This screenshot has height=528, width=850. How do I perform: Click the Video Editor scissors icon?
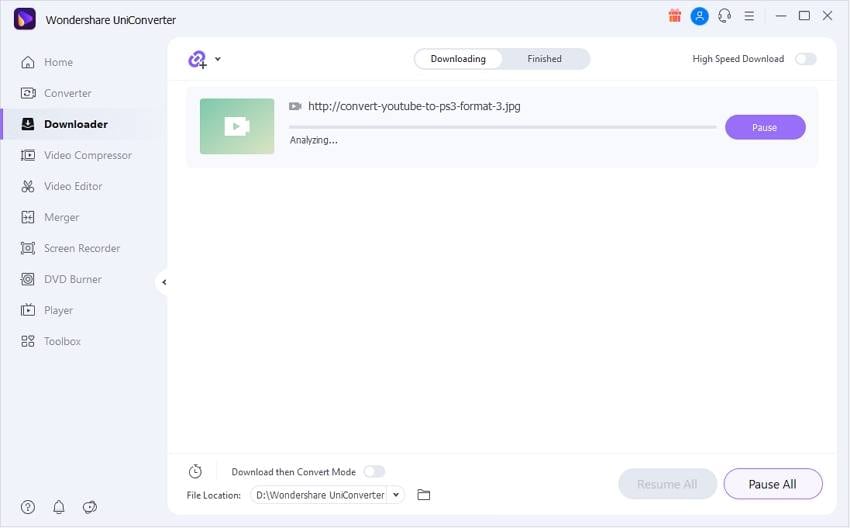pos(28,186)
